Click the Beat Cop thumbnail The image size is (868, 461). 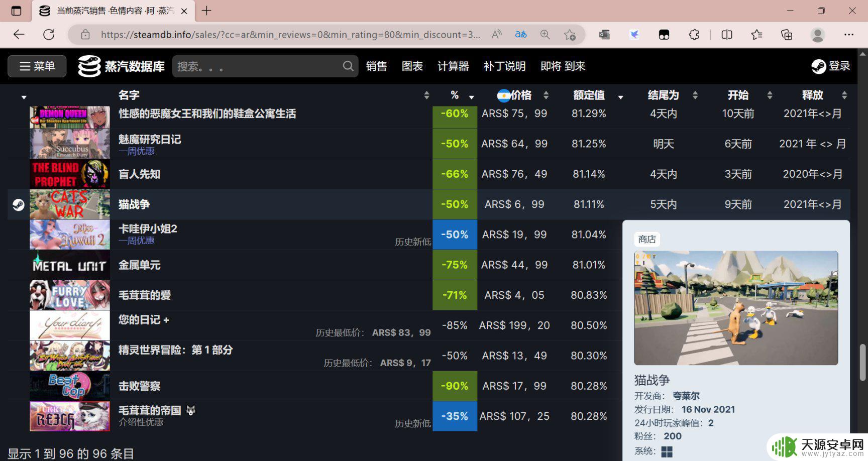tap(70, 386)
